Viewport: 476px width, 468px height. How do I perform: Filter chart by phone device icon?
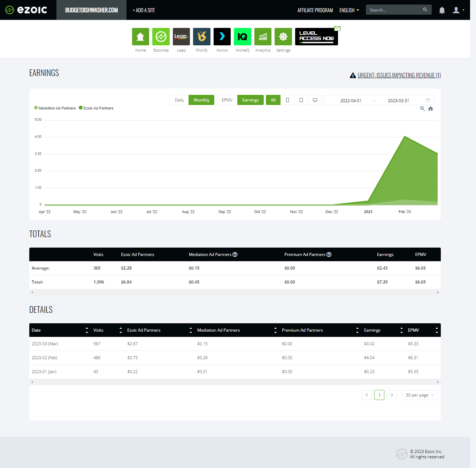(287, 100)
